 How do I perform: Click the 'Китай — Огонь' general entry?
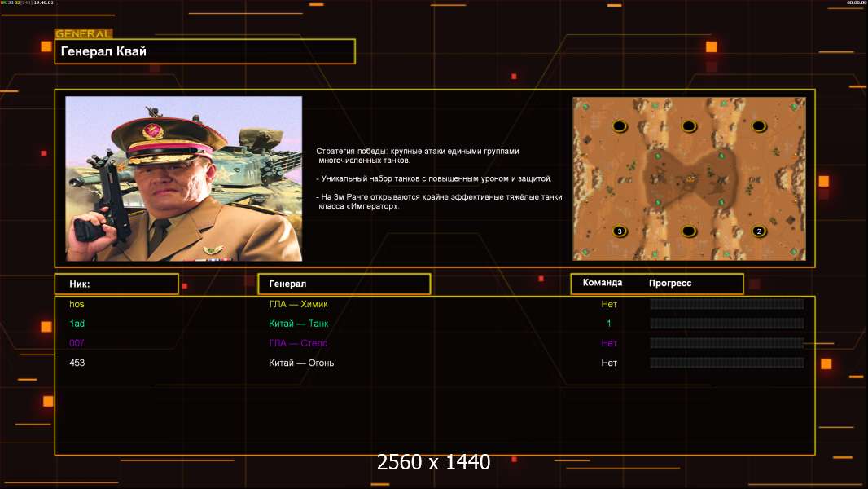click(301, 363)
